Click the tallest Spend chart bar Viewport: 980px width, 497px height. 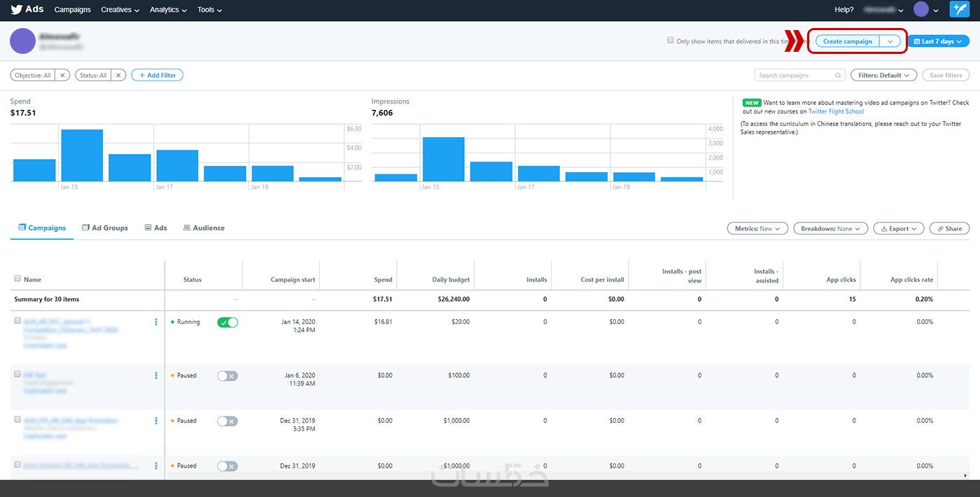[x=82, y=155]
